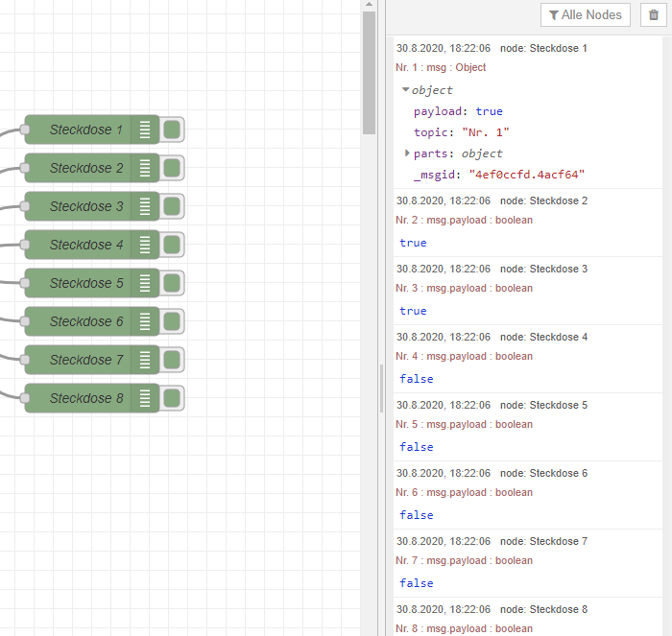Click the 'node: Steckdose 7' debug source link

[x=543, y=541]
